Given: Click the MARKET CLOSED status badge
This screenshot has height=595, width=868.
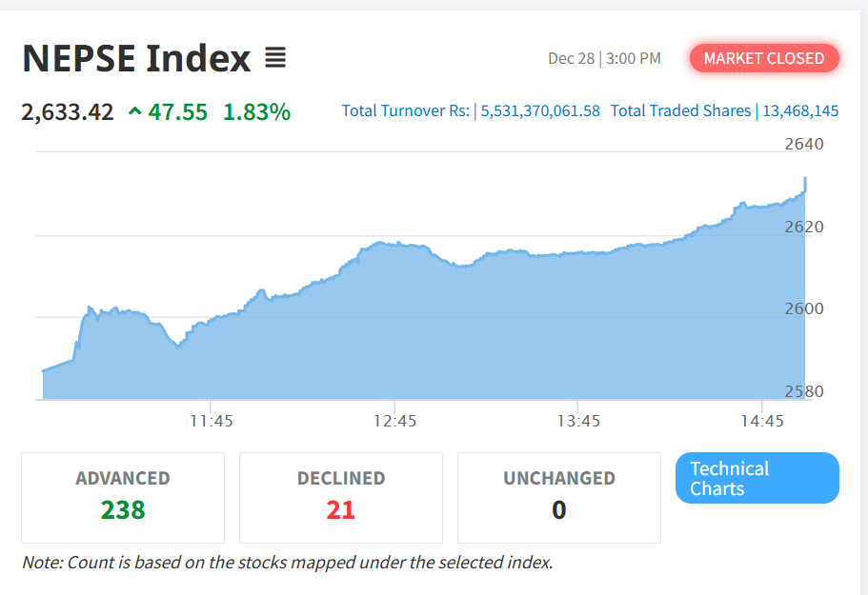Looking at the screenshot, I should pos(764,59).
